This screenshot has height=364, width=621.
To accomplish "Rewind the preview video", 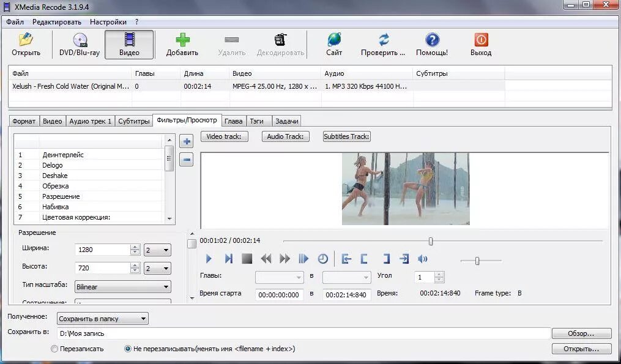I will pos(266,259).
